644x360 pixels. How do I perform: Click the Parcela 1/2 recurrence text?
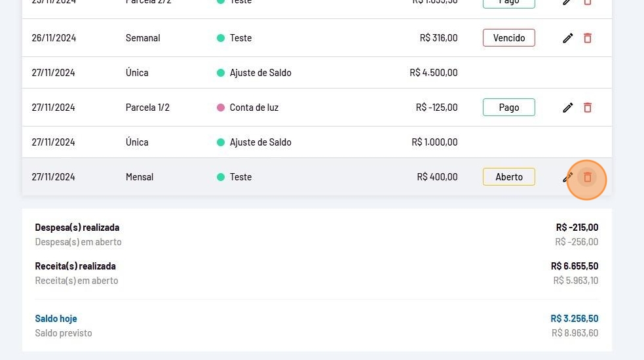coord(147,108)
